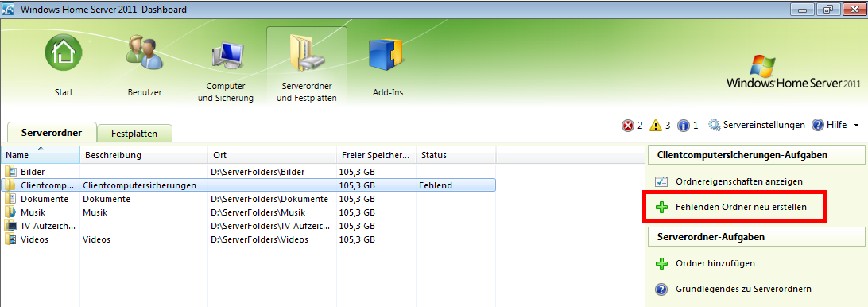Screen dimensions: 868x307
Task: Click green plus icon for Fehlenden Ordner
Action: pos(661,208)
